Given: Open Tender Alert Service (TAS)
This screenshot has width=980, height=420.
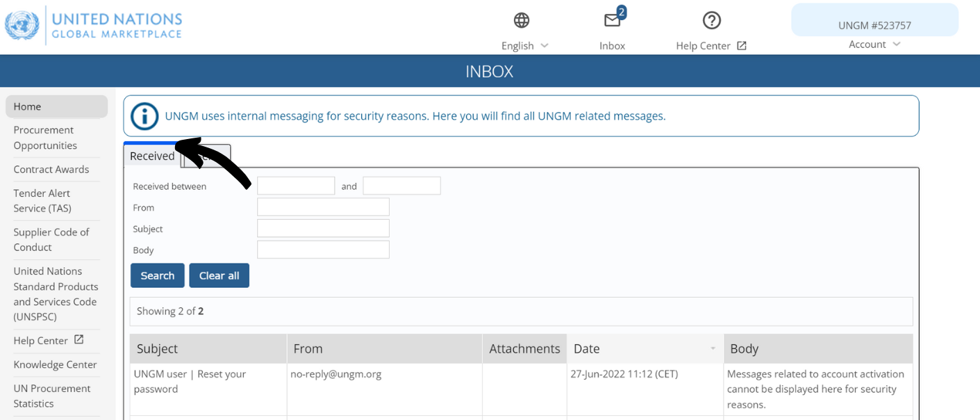Looking at the screenshot, I should [x=42, y=200].
